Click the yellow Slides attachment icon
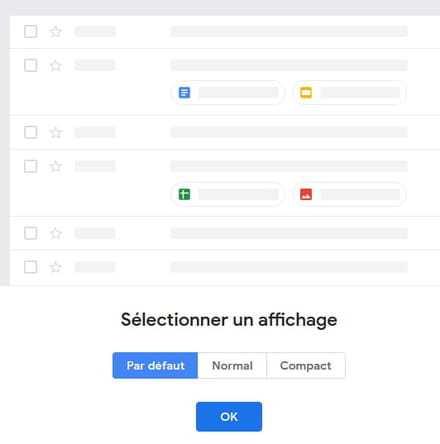This screenshot has width=440, height=444. [x=306, y=92]
